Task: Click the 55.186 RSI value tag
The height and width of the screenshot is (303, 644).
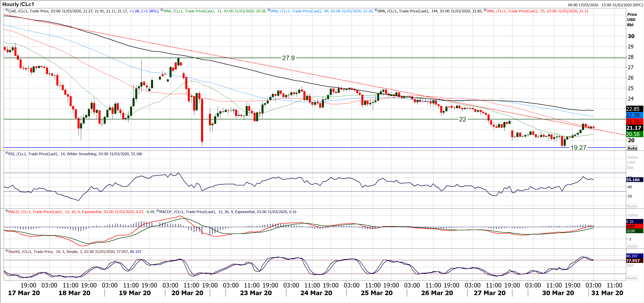Action: pos(634,180)
